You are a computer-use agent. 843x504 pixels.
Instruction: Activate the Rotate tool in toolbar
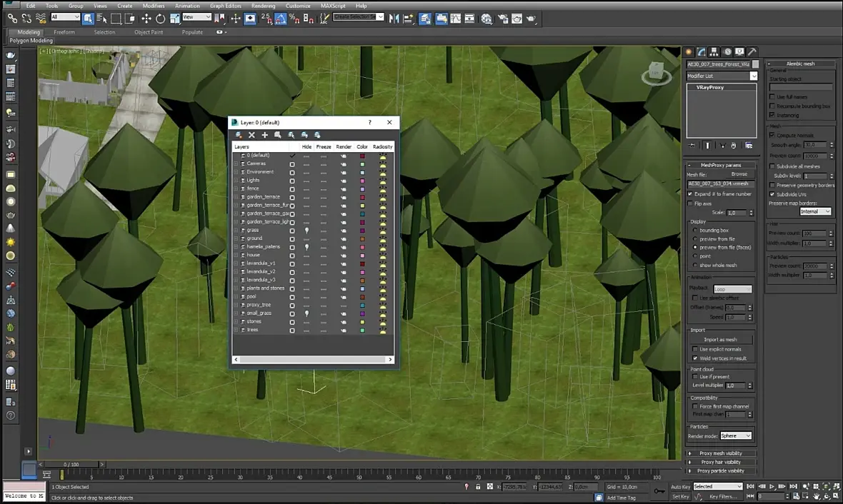[x=160, y=19]
